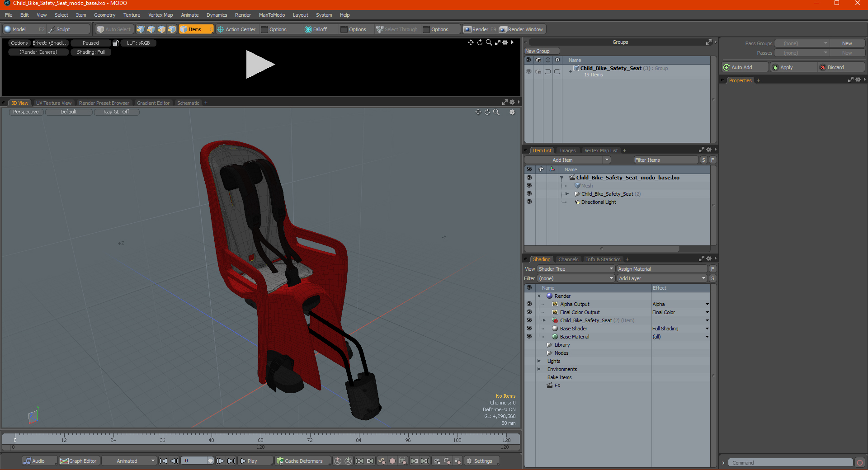The width and height of the screenshot is (868, 470).
Task: Step to next frame
Action: coord(220,461)
